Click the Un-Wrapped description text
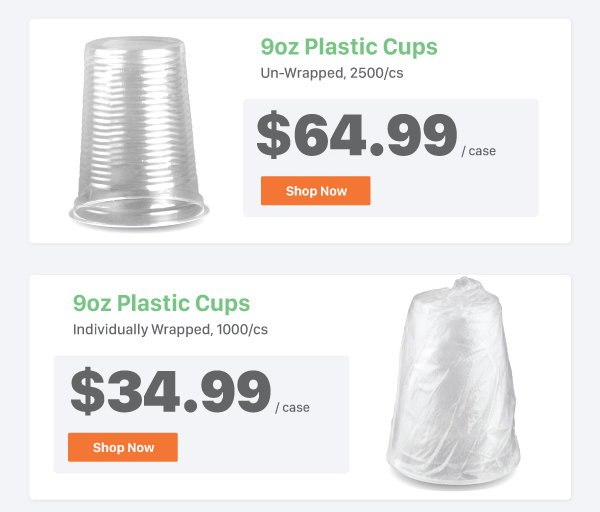Screen dimensions: 600x512 pyautogui.click(x=332, y=73)
